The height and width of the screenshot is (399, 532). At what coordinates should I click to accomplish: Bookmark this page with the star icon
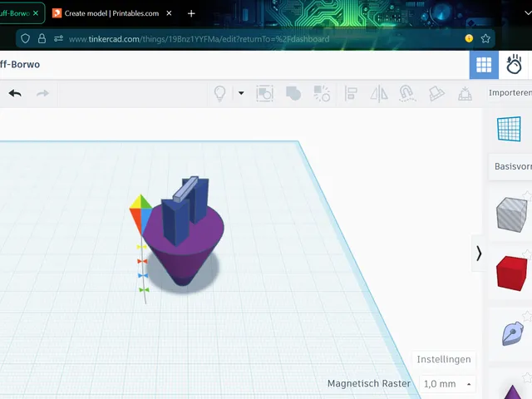pyautogui.click(x=485, y=39)
